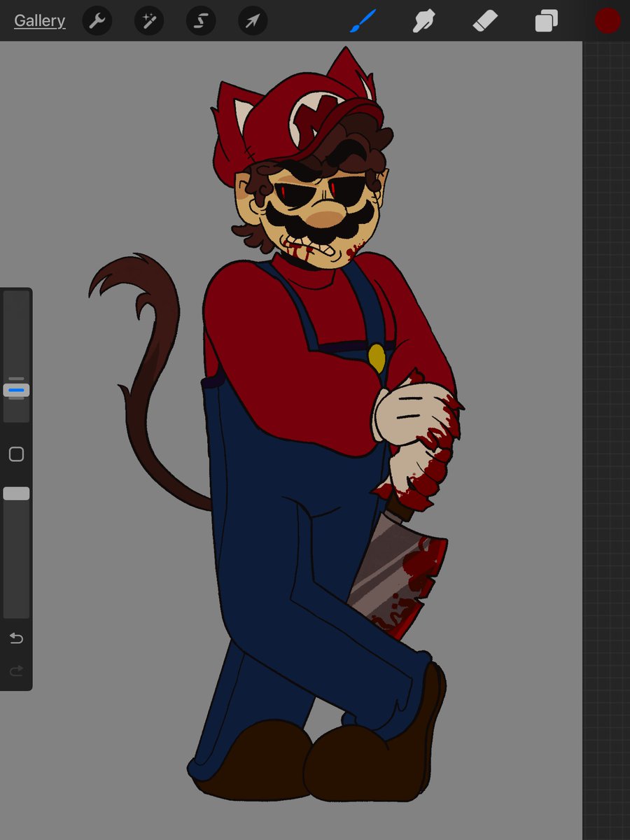
Task: Open the active color picker
Action: (608, 21)
